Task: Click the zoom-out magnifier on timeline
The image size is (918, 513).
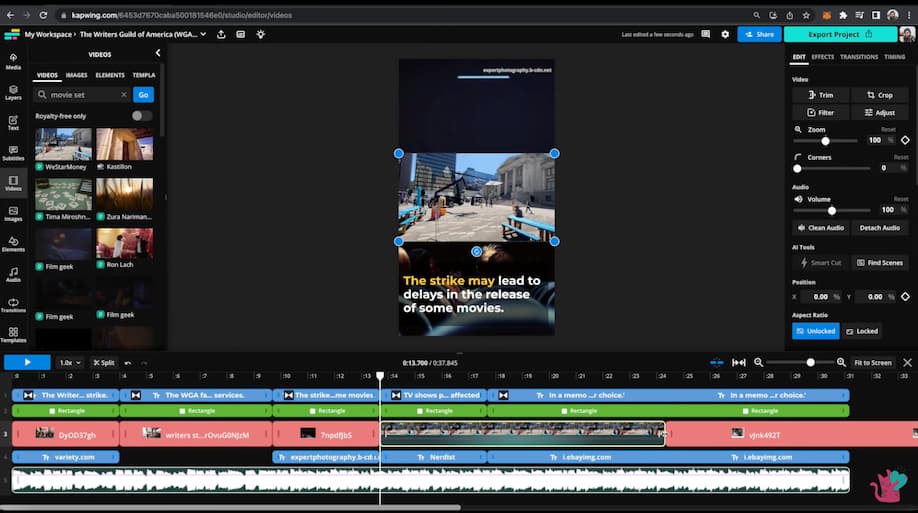Action: tap(759, 363)
